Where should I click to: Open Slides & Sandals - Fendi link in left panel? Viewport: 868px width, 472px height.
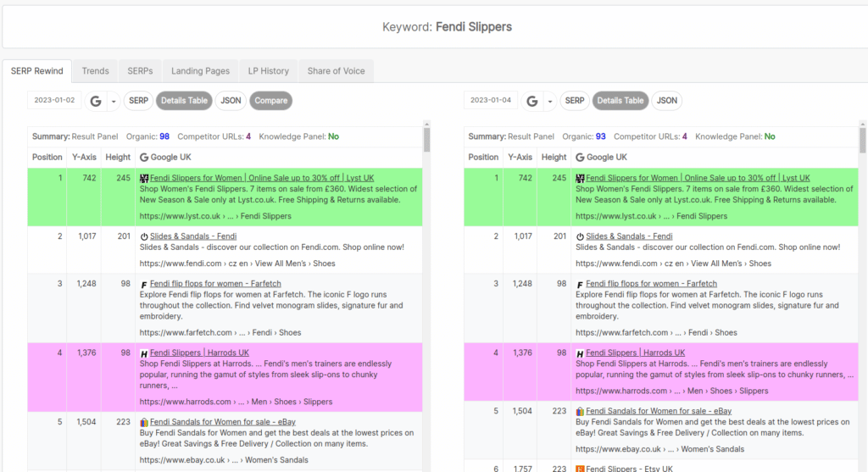pos(193,236)
